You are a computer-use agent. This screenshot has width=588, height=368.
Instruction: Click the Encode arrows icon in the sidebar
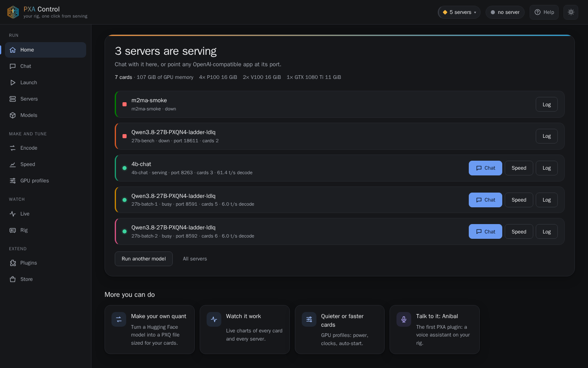click(13, 148)
